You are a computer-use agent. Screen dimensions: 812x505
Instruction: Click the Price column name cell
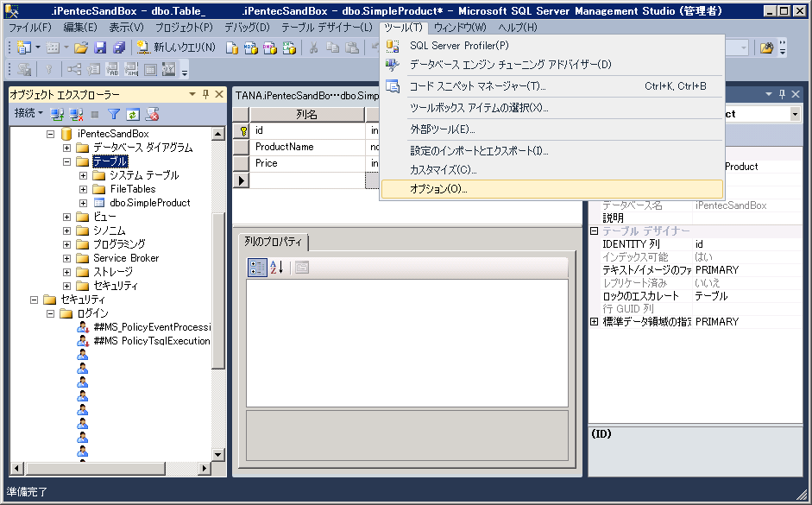[x=307, y=163]
